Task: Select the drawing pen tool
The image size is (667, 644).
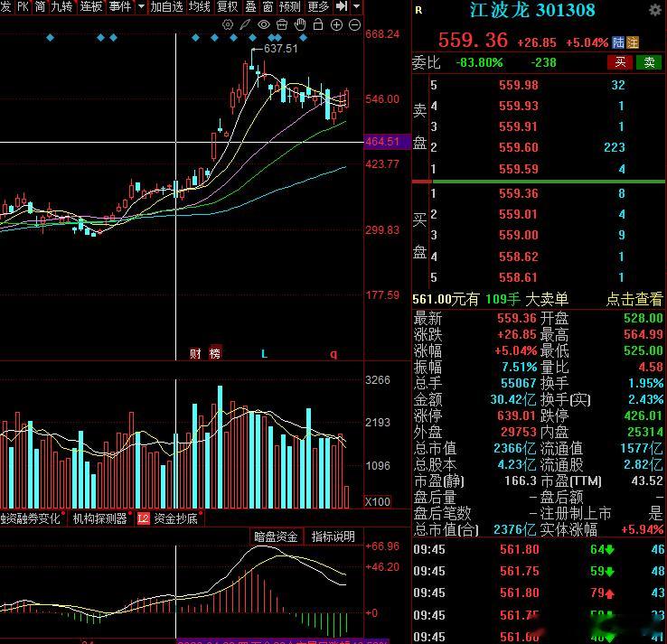Action: point(245,24)
